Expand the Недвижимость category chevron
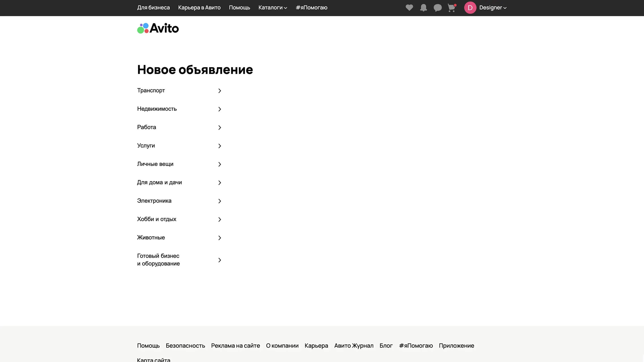644x362 pixels. point(220,109)
